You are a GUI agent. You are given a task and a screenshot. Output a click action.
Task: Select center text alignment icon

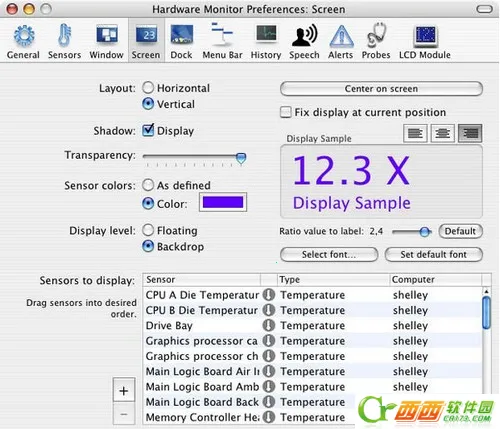[x=442, y=133]
